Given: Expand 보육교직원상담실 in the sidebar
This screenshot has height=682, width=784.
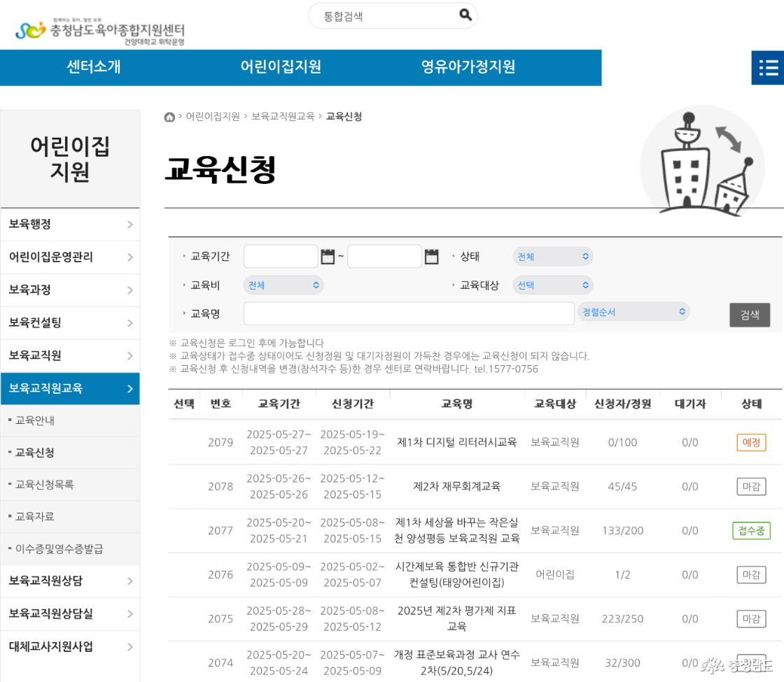Looking at the screenshot, I should pyautogui.click(x=71, y=614).
